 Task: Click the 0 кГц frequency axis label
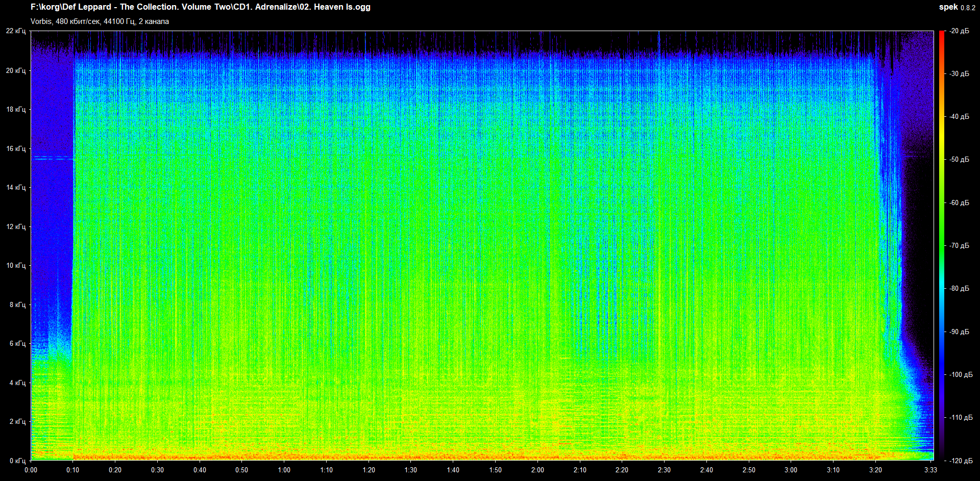point(17,461)
